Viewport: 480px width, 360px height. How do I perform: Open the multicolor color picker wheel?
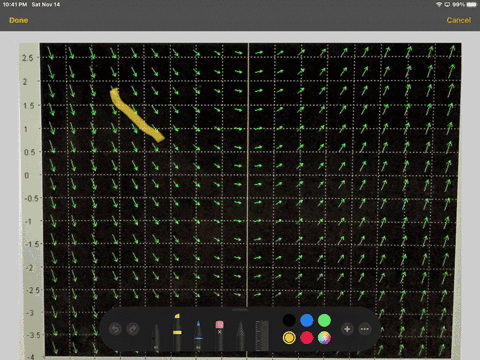(x=324, y=338)
